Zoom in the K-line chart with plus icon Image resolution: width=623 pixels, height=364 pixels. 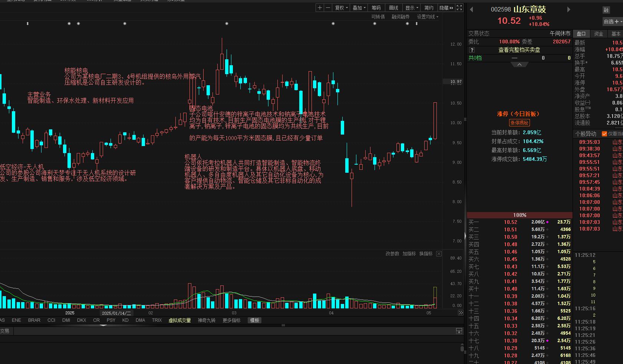click(320, 8)
